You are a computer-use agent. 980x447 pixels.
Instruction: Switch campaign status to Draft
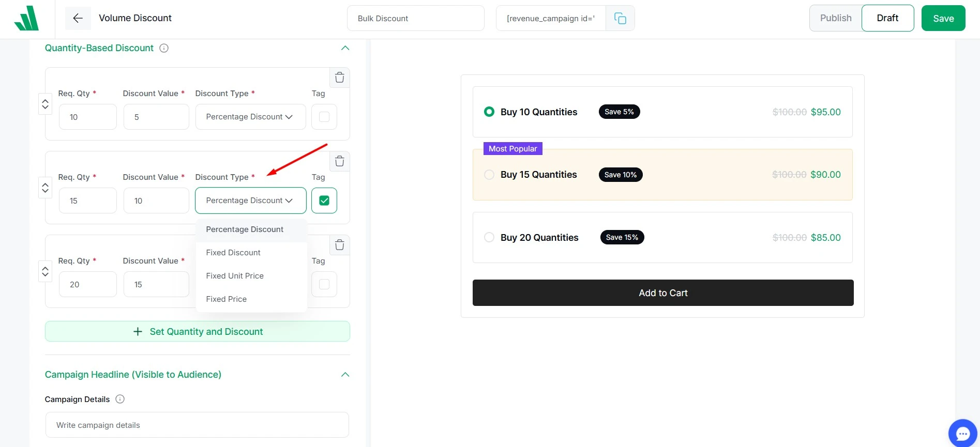(887, 18)
